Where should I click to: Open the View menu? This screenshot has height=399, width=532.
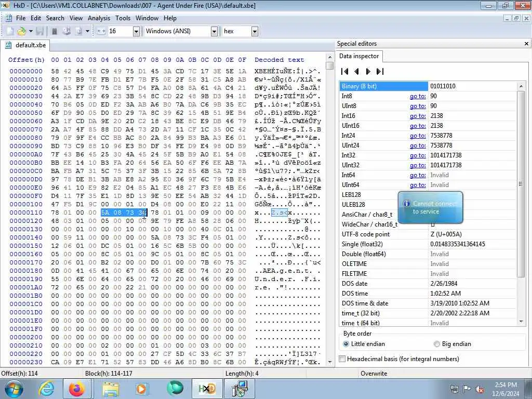pos(76,18)
